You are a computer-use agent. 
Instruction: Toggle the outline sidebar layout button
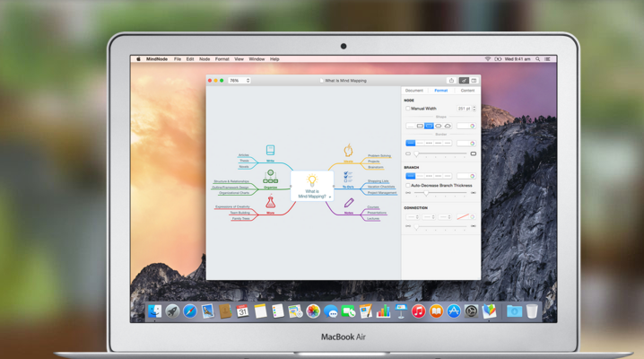pos(474,81)
